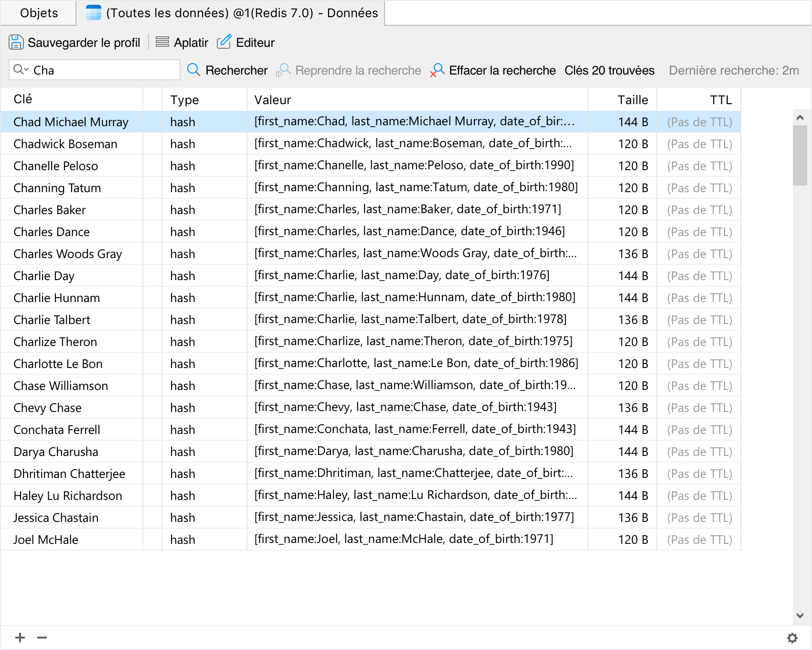Switch to the Objets tab
This screenshot has height=650, width=812.
(x=39, y=13)
